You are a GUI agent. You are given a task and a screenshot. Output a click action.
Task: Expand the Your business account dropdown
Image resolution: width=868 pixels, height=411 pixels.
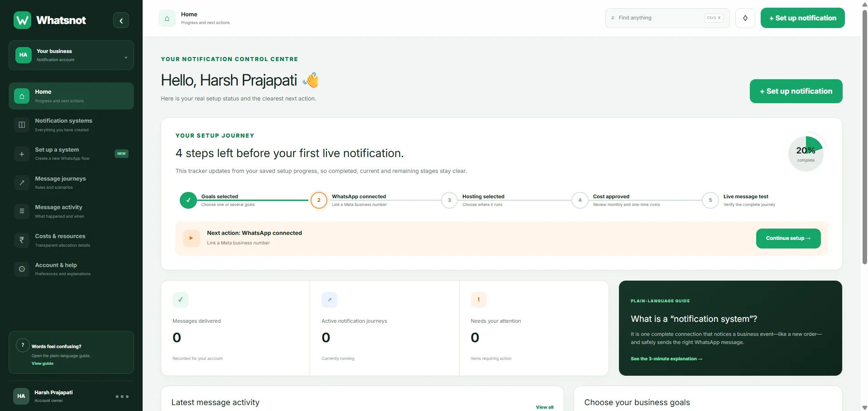coord(71,55)
